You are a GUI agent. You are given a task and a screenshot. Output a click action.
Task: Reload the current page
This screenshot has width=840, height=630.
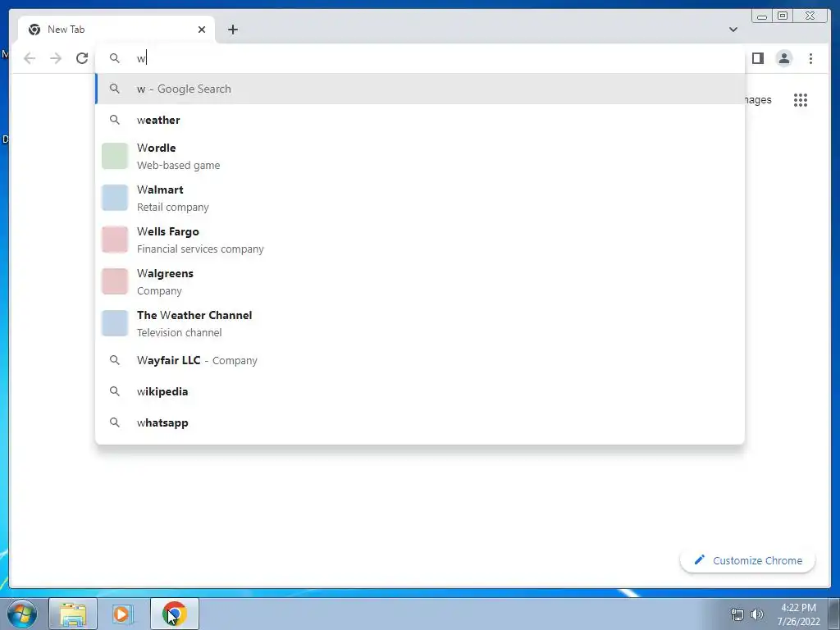(x=82, y=58)
